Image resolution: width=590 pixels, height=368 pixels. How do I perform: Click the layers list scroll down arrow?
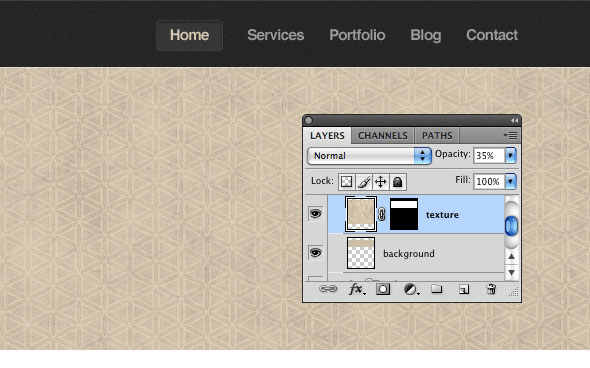511,272
